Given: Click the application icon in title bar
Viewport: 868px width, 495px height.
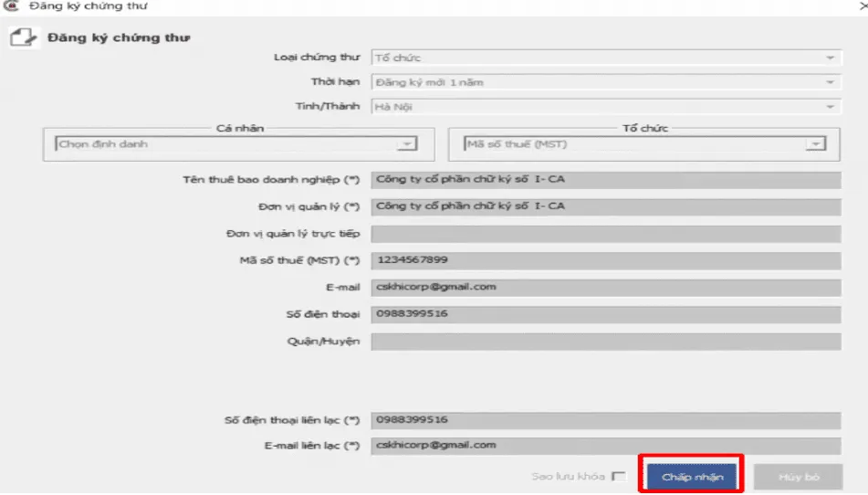Looking at the screenshot, I should [x=11, y=5].
